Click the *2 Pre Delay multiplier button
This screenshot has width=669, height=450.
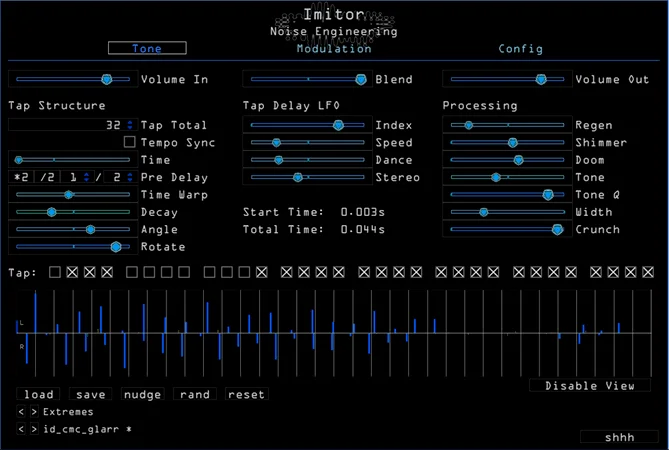coord(21,177)
